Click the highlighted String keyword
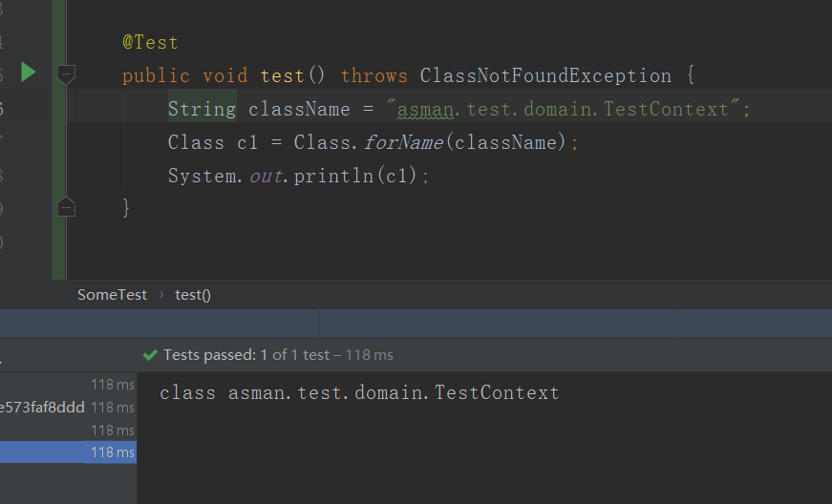This screenshot has height=504, width=832. (x=202, y=109)
